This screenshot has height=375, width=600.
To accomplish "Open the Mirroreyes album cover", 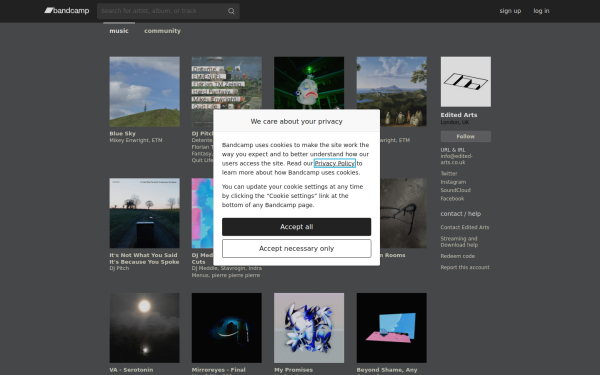I will pyautogui.click(x=227, y=328).
